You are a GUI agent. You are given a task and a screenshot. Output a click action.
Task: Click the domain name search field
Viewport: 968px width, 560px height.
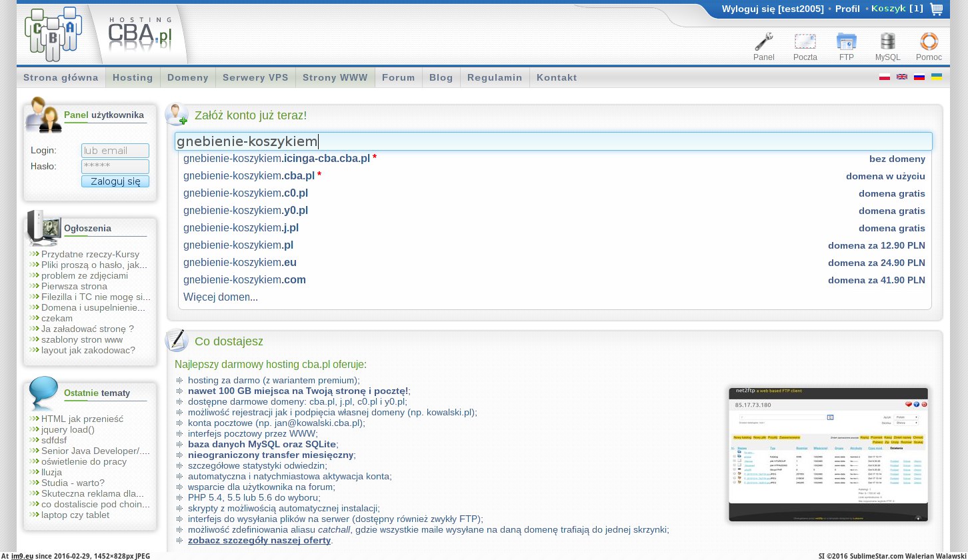[553, 141]
